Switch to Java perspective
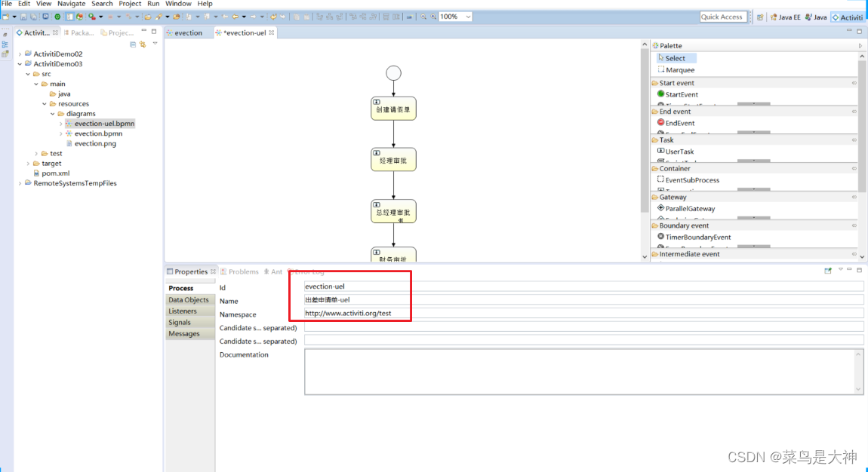This screenshot has width=868, height=472. tap(816, 17)
